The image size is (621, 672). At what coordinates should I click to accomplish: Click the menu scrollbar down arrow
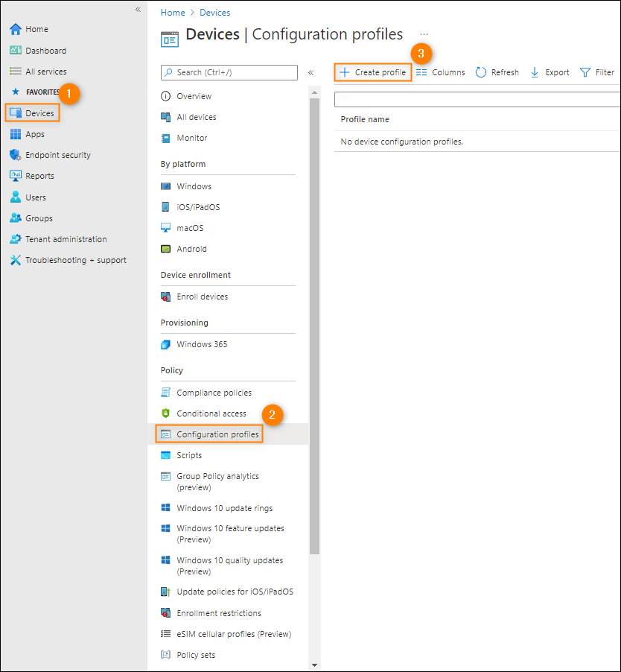pos(315,665)
